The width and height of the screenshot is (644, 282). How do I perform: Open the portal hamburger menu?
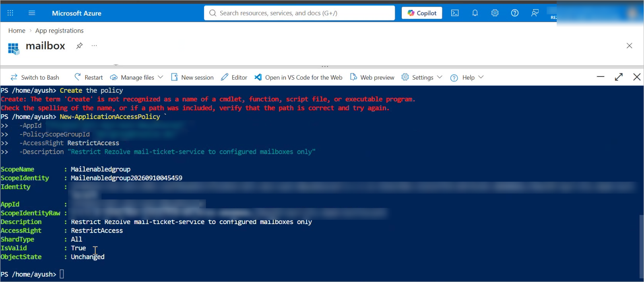[32, 13]
